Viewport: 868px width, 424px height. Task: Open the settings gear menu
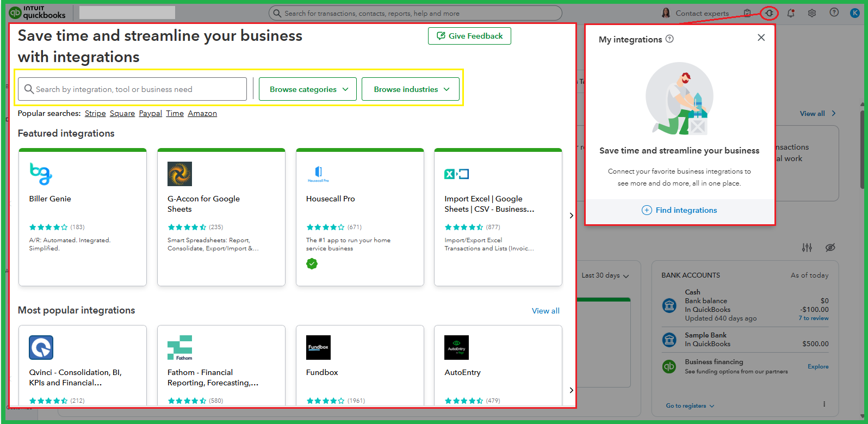pyautogui.click(x=812, y=13)
